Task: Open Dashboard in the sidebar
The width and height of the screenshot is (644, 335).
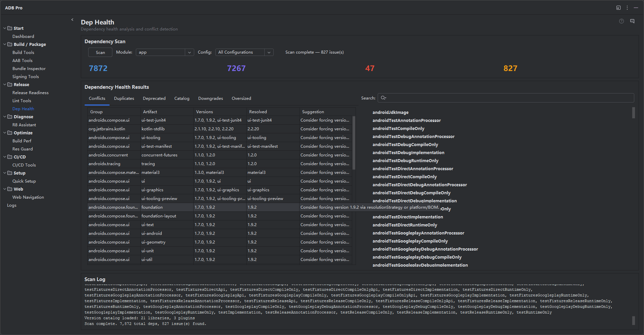Action: tap(23, 36)
